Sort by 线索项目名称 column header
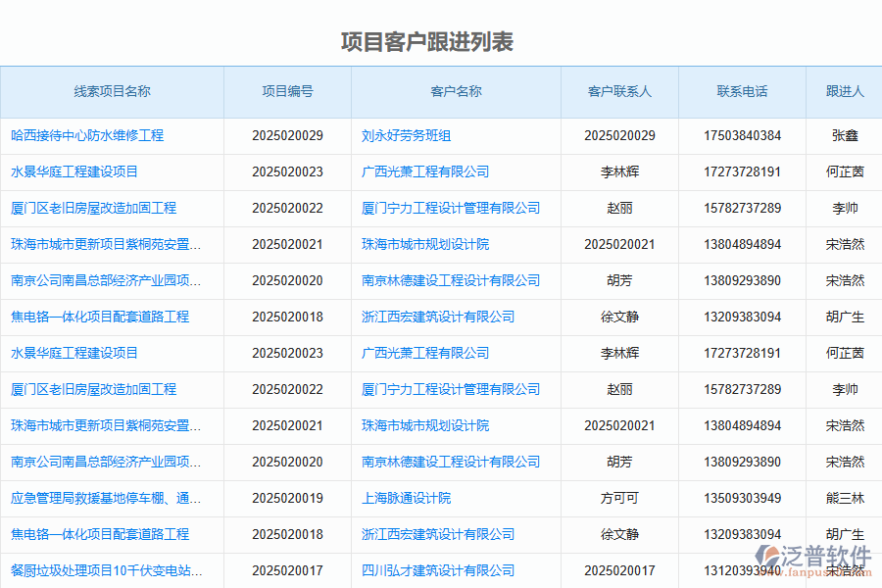 [x=112, y=91]
